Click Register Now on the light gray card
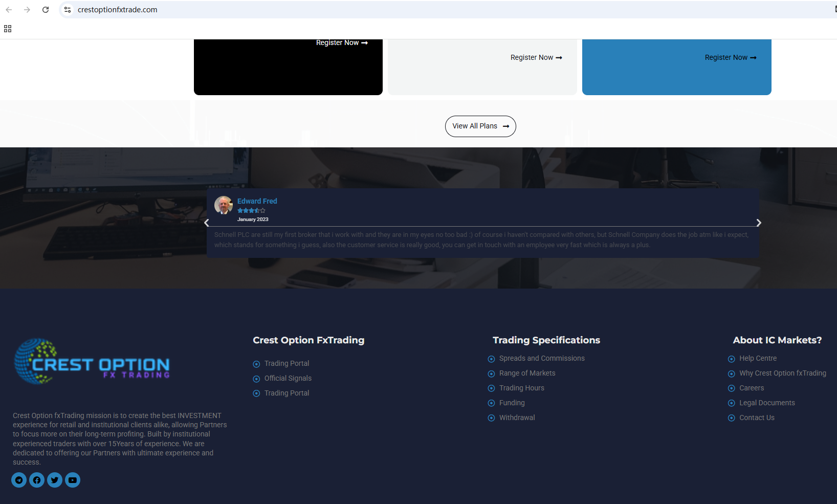Viewport: 837px width, 504px height. point(536,57)
